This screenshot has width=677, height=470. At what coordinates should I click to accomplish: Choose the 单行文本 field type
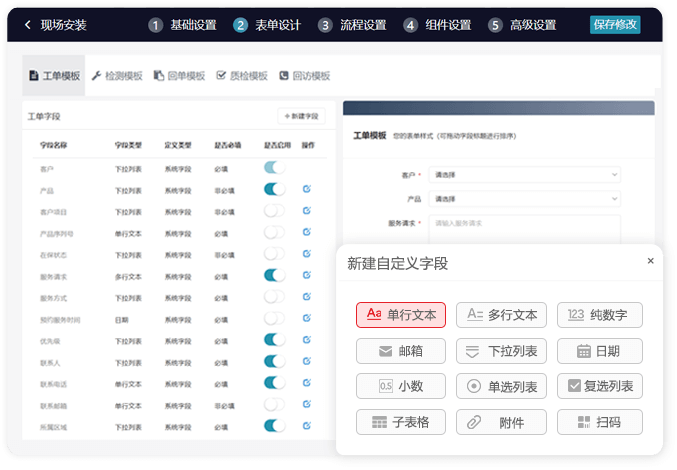point(401,315)
